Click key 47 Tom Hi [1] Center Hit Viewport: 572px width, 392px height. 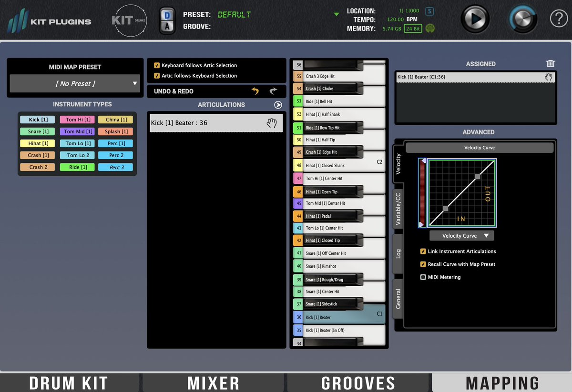click(x=339, y=179)
